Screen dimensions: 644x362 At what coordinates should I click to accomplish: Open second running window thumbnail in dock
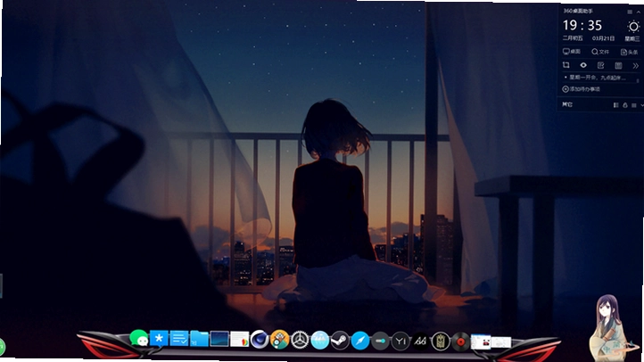[501, 342]
